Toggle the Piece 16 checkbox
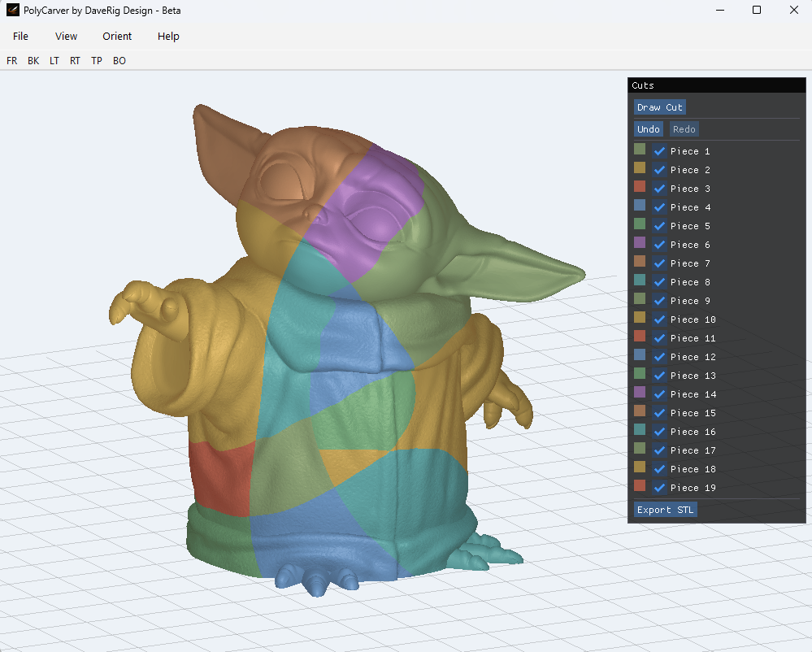 pyautogui.click(x=659, y=432)
